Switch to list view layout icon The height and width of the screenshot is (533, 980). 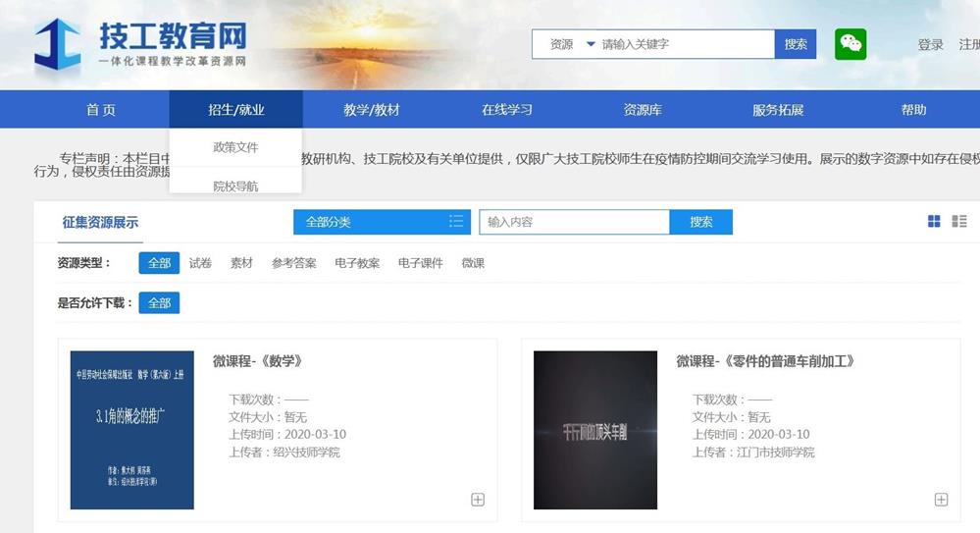[x=959, y=222]
